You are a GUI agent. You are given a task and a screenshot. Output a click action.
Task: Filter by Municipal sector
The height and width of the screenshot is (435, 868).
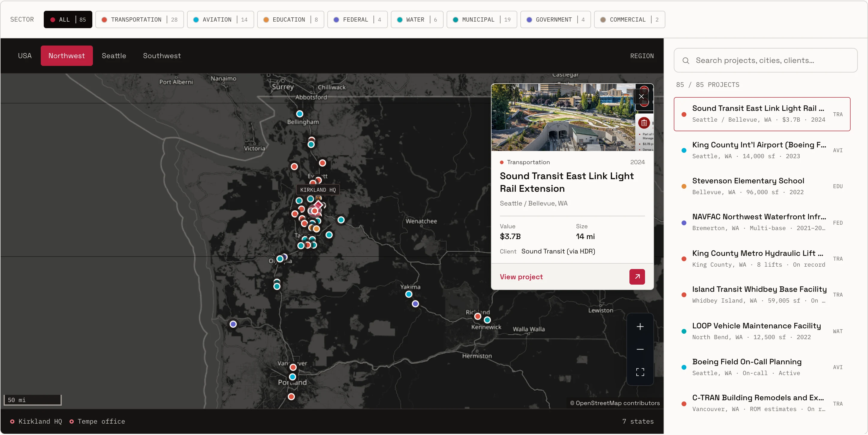(x=482, y=19)
